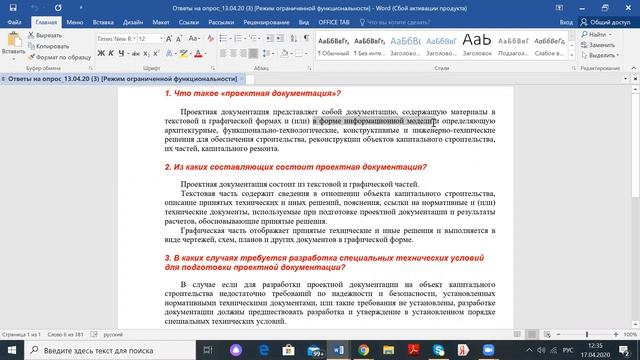
Task: Toggle italic (К) formatting
Action: point(111,53)
